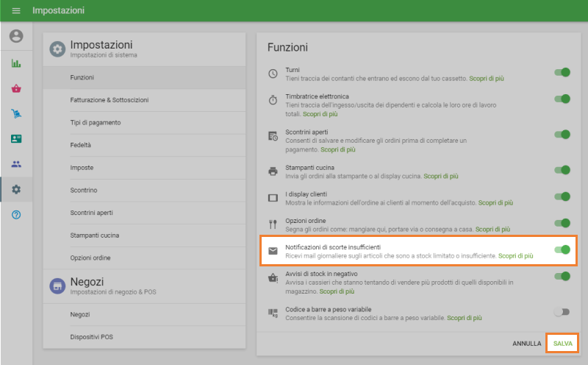Viewport: 588px width, 365px height.
Task: Go to Dispositivi POS section
Action: pyautogui.click(x=92, y=337)
